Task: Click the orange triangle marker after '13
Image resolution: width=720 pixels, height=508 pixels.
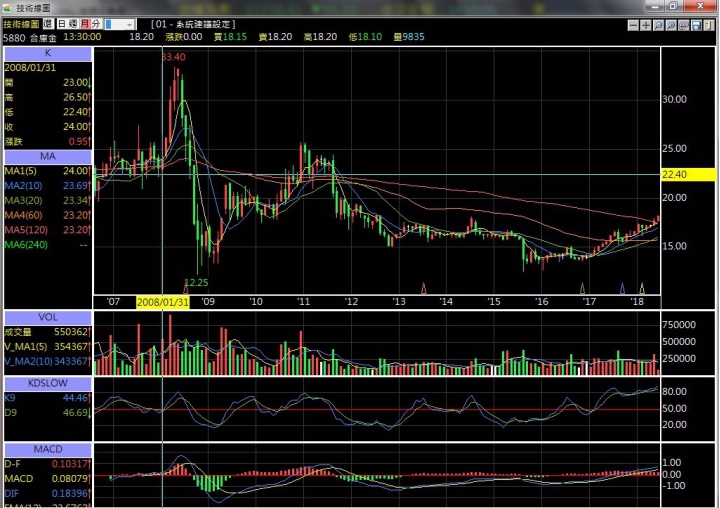Action: pos(424,288)
